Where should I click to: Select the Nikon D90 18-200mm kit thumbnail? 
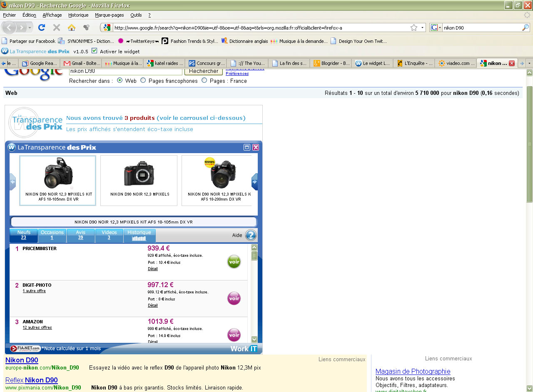click(220, 181)
